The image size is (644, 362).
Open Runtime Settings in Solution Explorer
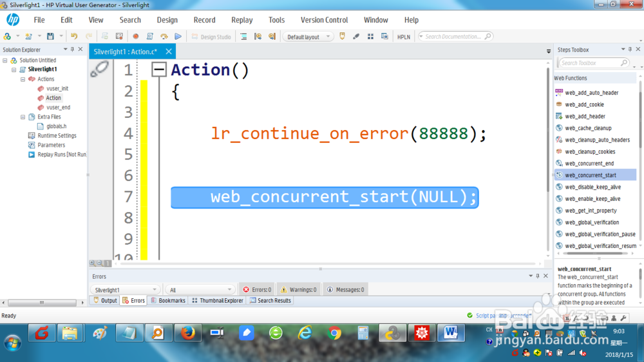coord(57,136)
